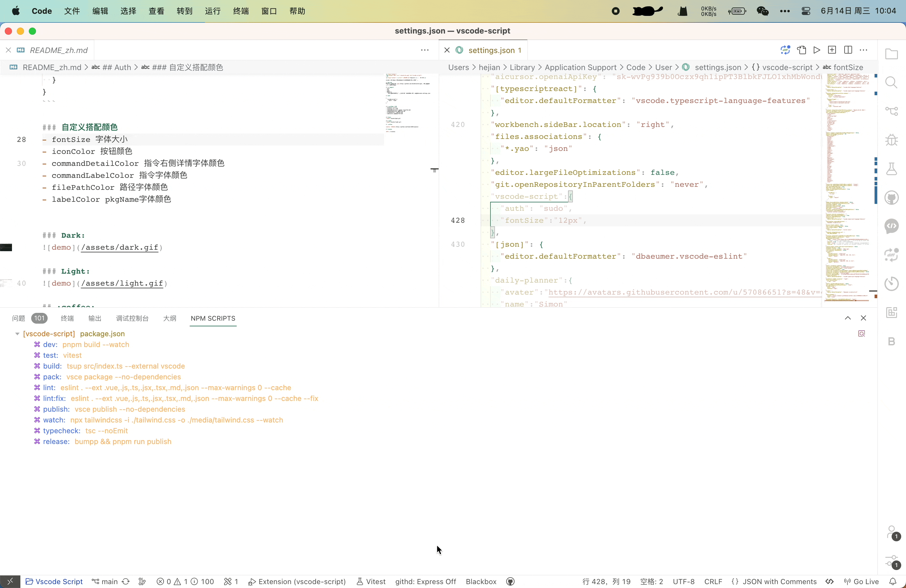This screenshot has width=906, height=588.
Task: Click the Synchronize Changes icon in status bar
Action: [x=126, y=581]
